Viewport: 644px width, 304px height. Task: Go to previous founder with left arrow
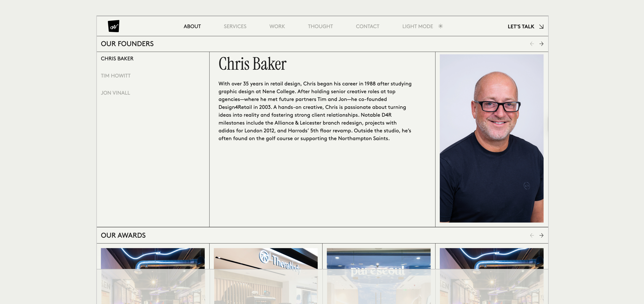(532, 44)
